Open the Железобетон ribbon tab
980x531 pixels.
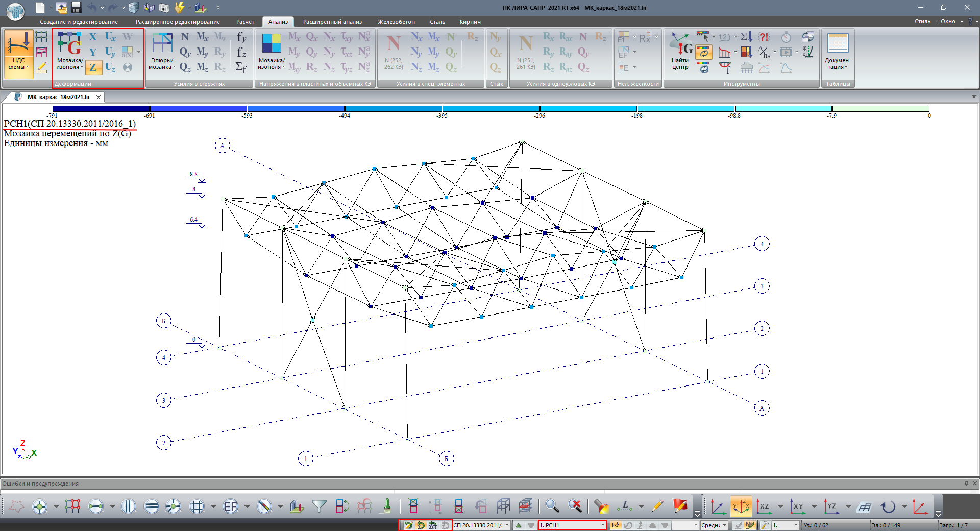pyautogui.click(x=396, y=22)
